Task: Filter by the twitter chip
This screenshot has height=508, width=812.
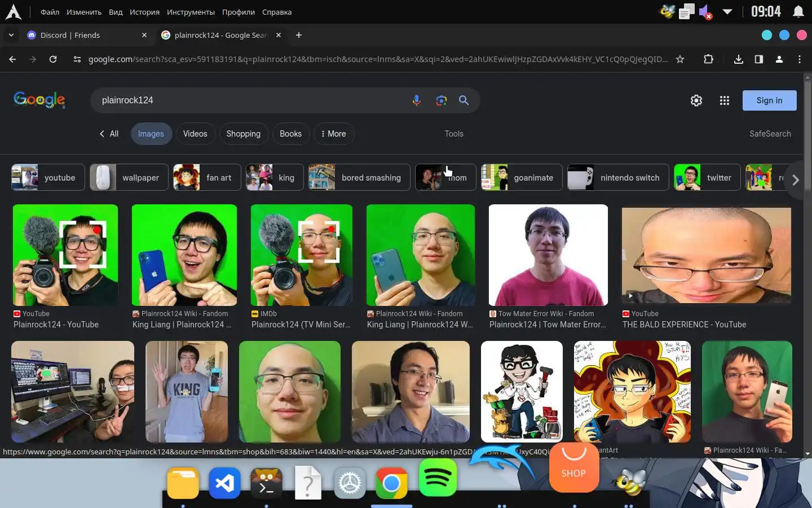Action: tap(707, 177)
